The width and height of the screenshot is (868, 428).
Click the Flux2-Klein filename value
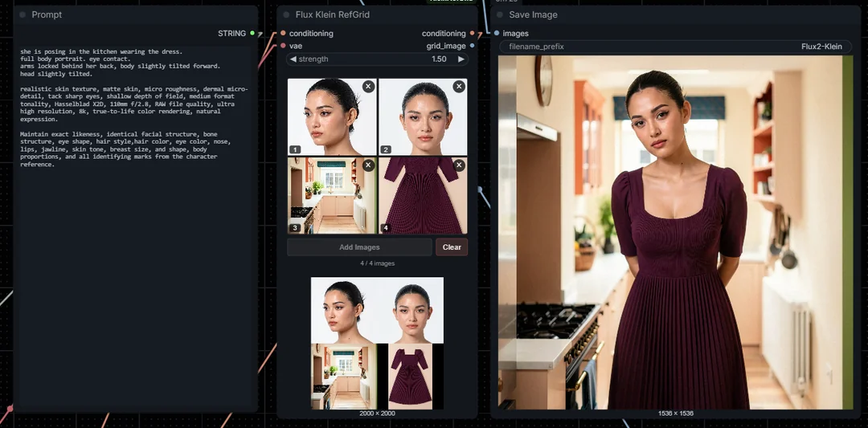pyautogui.click(x=821, y=47)
